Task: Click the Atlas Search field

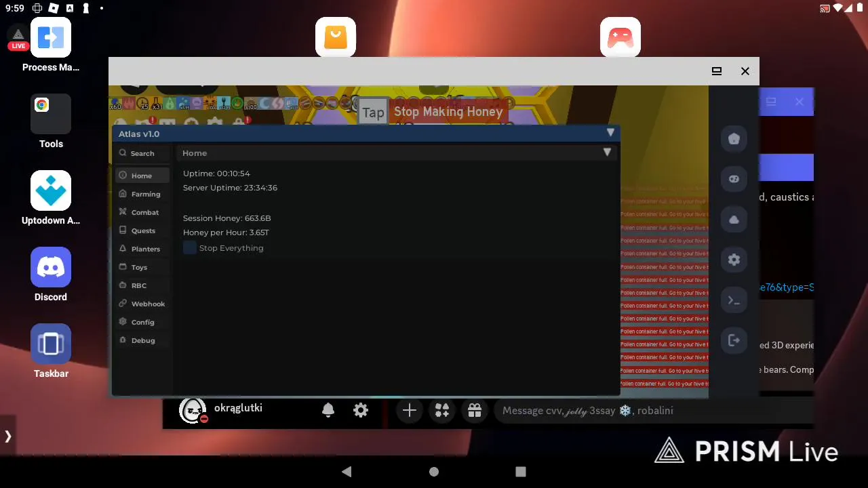Action: (142, 153)
